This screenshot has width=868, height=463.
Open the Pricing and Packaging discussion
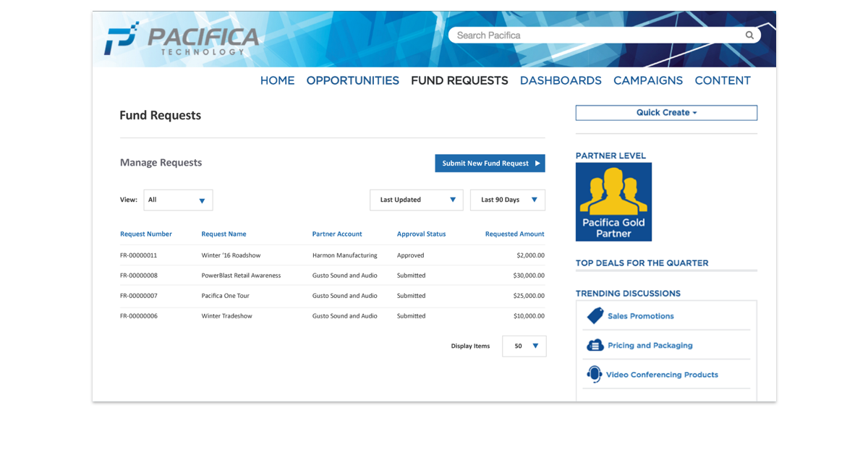pos(650,345)
